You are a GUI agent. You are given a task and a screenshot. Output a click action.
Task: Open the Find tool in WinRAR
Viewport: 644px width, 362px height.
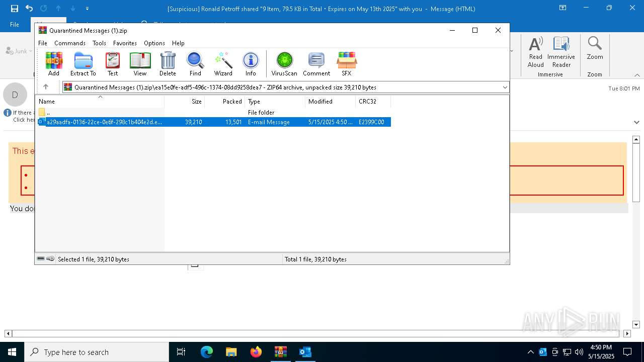click(x=195, y=64)
